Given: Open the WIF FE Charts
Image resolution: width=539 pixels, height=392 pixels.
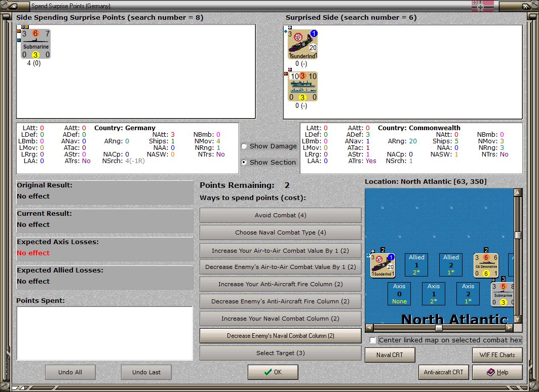Looking at the screenshot, I should pos(497,355).
